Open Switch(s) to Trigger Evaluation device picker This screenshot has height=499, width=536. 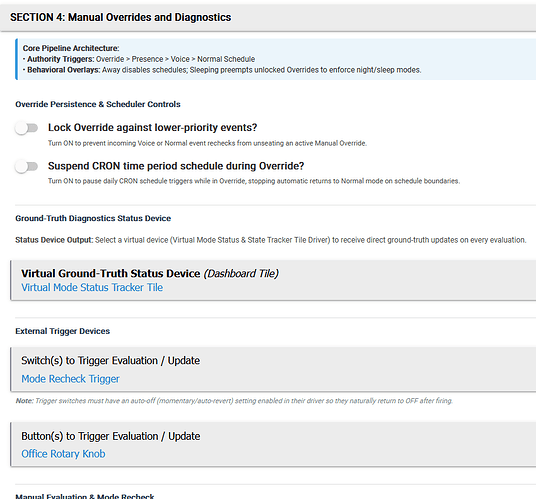[273, 369]
